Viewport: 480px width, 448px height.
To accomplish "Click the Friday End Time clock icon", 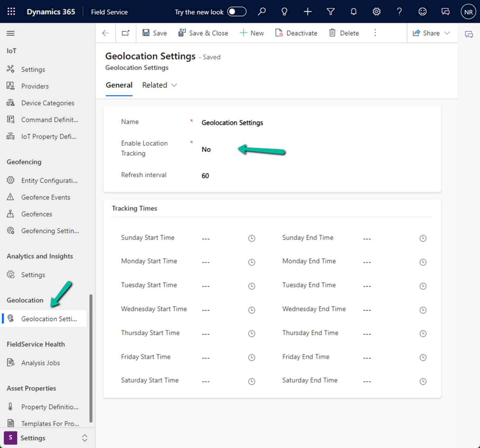I will tap(423, 357).
